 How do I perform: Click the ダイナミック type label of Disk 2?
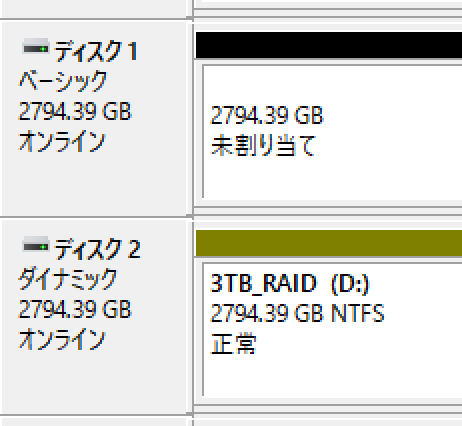click(x=68, y=279)
